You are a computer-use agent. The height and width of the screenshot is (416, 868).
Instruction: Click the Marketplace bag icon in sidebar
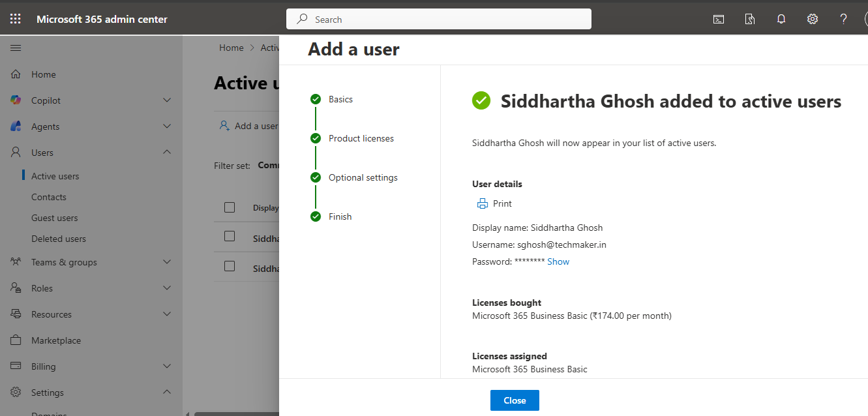pyautogui.click(x=16, y=340)
